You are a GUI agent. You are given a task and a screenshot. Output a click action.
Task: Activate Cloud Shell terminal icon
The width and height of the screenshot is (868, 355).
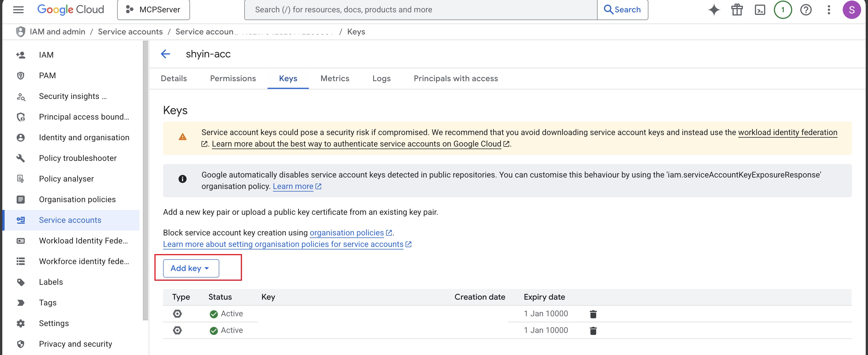click(x=760, y=10)
